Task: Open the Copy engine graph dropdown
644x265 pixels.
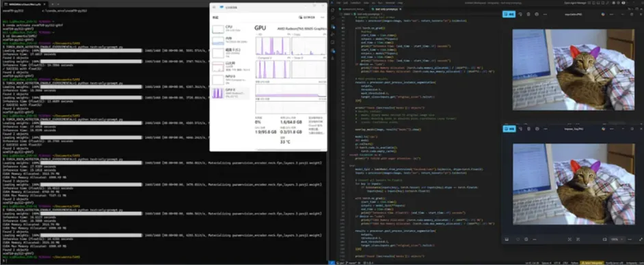Action: pyautogui.click(x=296, y=34)
